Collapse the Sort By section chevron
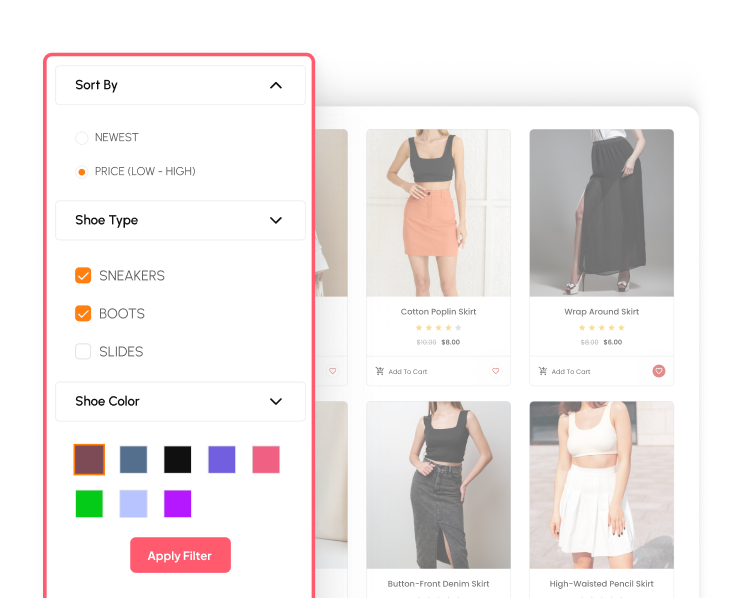The height and width of the screenshot is (598, 744). tap(276, 85)
